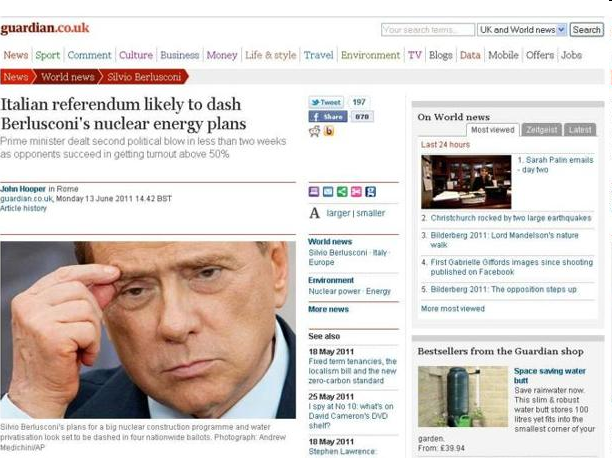612x458 pixels.
Task: Click the green share icon
Action: [x=342, y=191]
